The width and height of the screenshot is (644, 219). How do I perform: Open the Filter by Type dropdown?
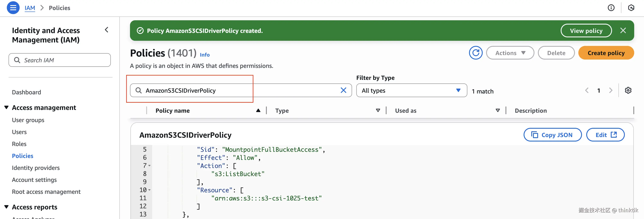(411, 90)
